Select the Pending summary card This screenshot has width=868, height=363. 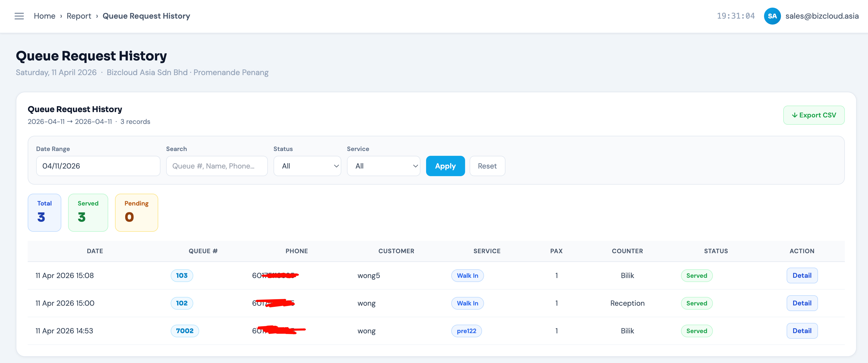click(x=136, y=213)
